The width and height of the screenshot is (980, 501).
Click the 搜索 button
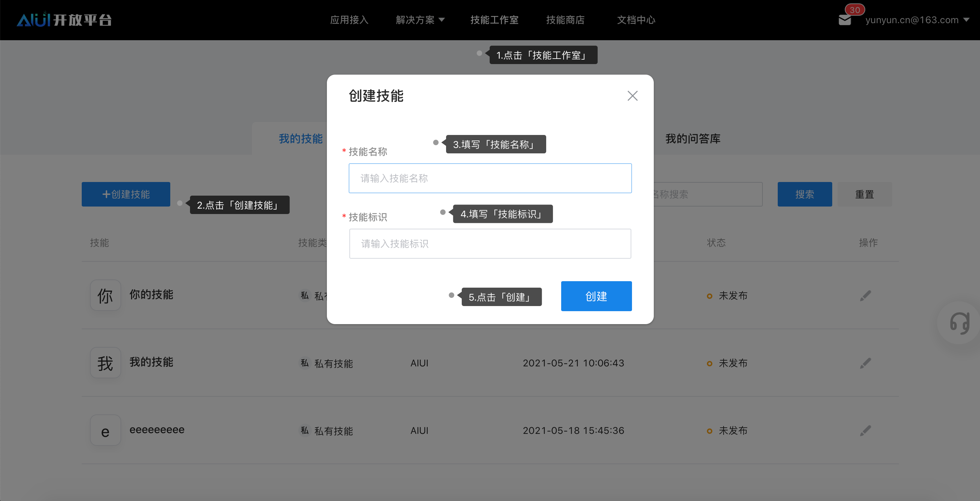tap(804, 194)
